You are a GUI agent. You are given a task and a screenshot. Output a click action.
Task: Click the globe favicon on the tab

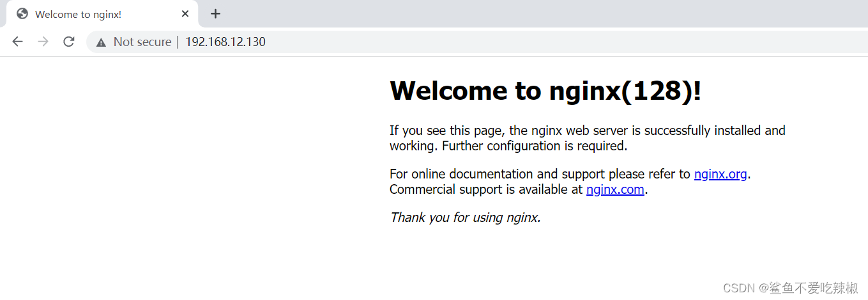coord(22,14)
